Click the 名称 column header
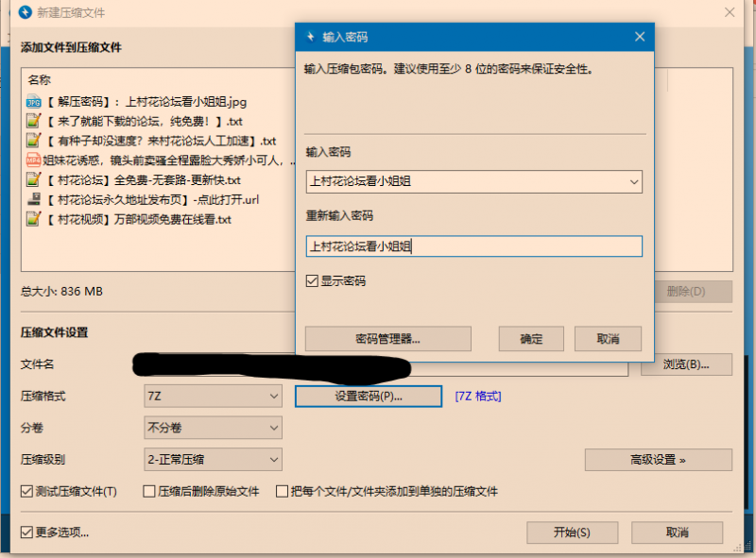 40,80
